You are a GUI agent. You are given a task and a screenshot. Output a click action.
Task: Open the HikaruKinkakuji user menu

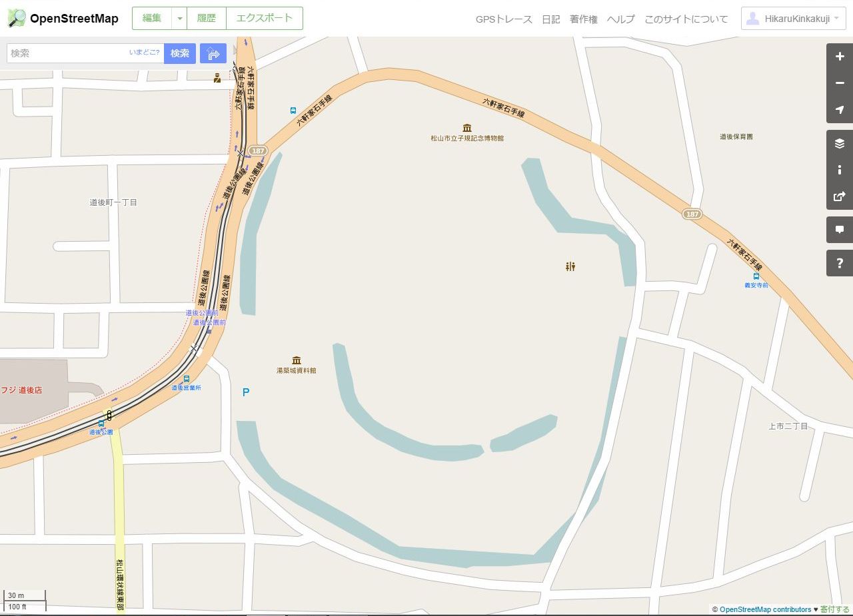coord(794,19)
